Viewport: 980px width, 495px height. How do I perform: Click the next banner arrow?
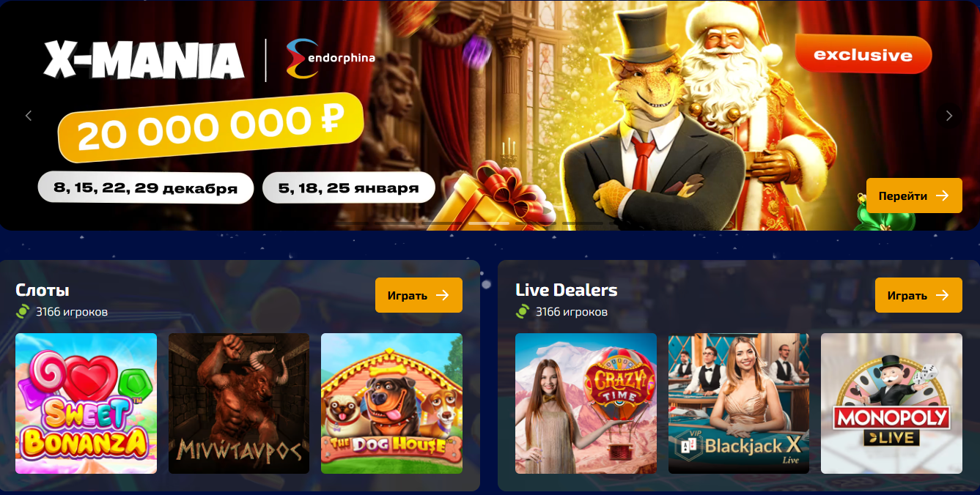coord(949,116)
